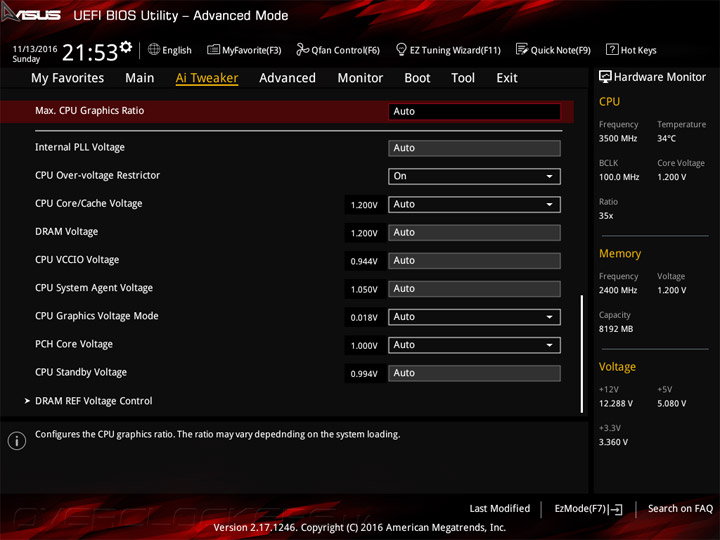Click CPU Standby Voltage Auto field

(x=474, y=373)
